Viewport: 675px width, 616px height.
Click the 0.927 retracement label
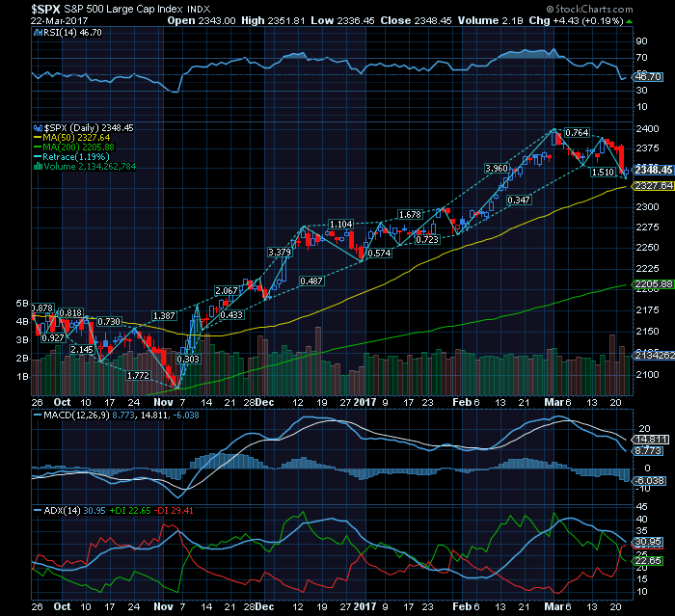tap(53, 338)
